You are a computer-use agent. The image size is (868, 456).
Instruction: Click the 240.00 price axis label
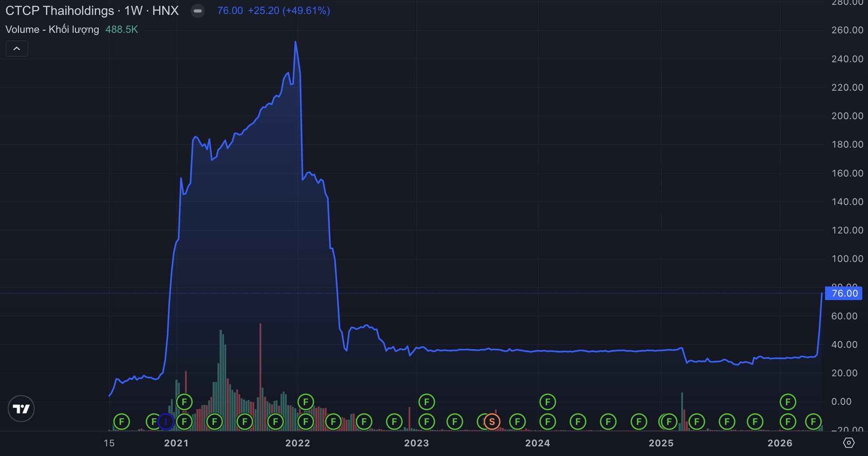(x=847, y=59)
